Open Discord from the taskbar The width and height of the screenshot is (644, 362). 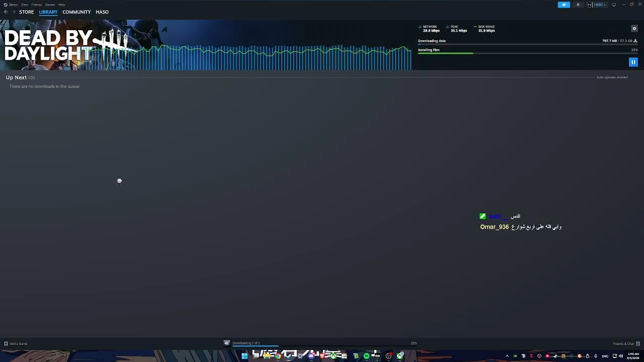[x=311, y=356]
